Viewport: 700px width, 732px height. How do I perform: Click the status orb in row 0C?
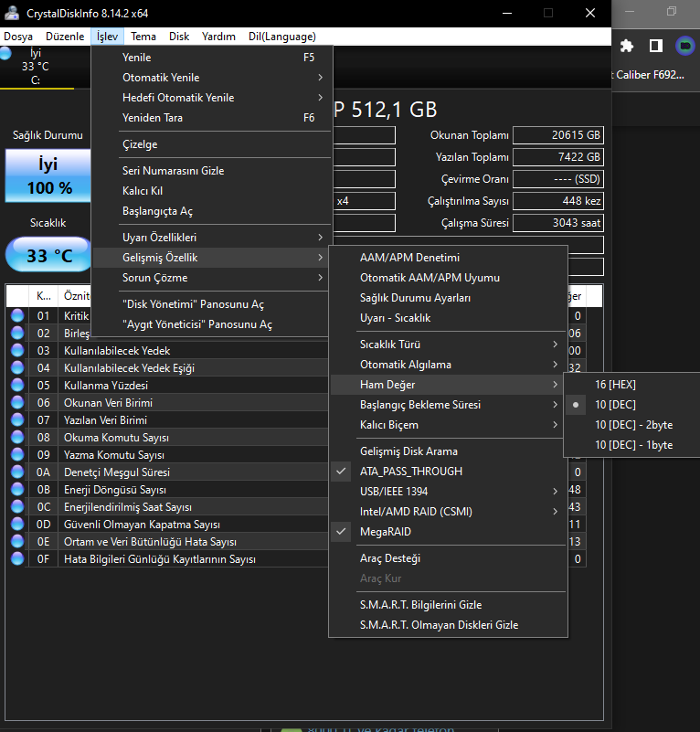pos(17,506)
